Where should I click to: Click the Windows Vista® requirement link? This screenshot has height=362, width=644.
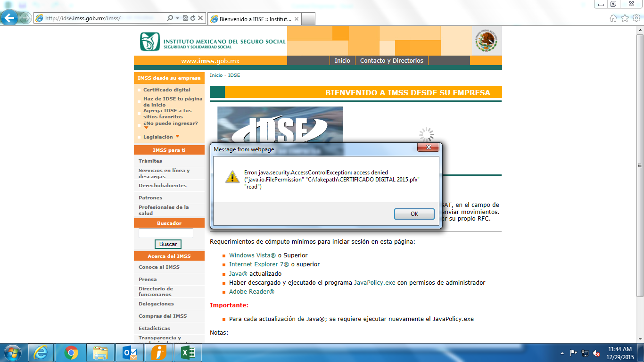(x=253, y=255)
